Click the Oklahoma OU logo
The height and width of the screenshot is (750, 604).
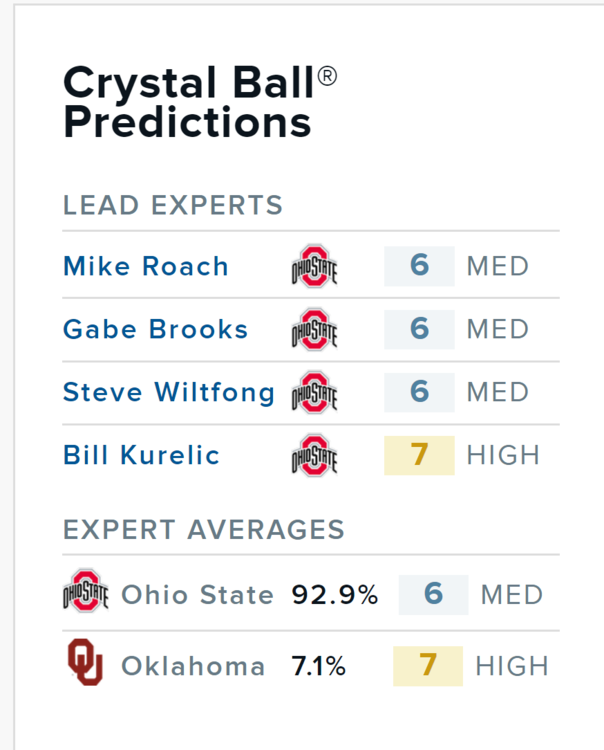85,664
